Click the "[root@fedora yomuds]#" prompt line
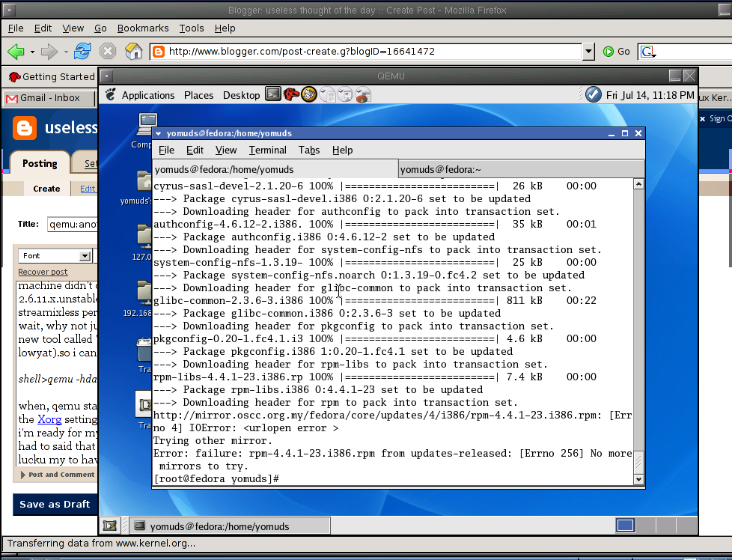The height and width of the screenshot is (560, 732). coord(216,479)
